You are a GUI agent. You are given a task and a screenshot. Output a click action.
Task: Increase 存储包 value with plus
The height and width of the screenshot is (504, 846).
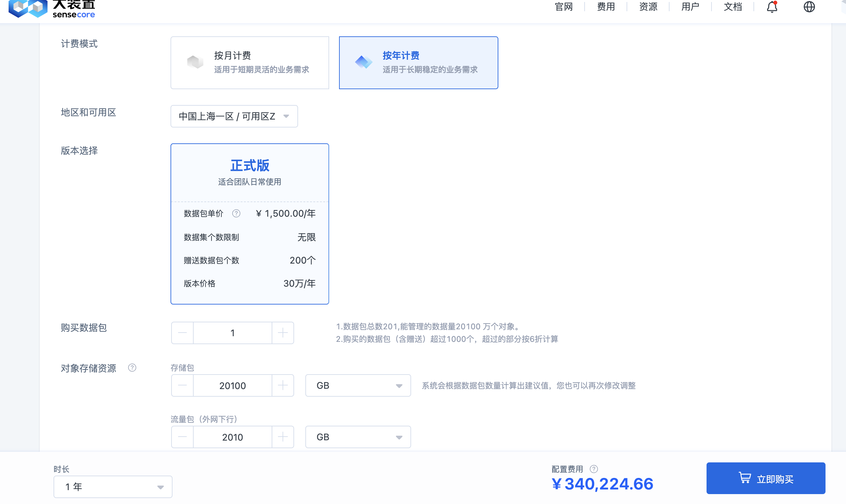coord(283,385)
